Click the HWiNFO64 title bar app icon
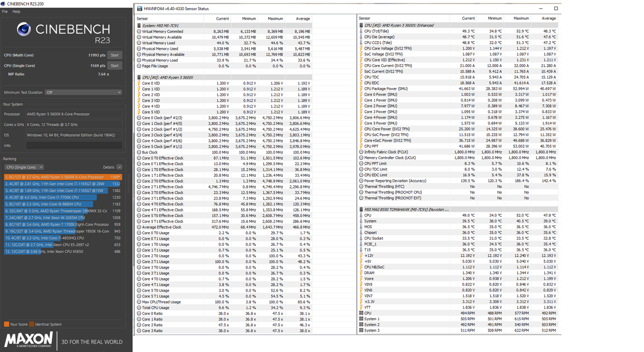Viewport: 644px width, 352px height. [139, 9]
